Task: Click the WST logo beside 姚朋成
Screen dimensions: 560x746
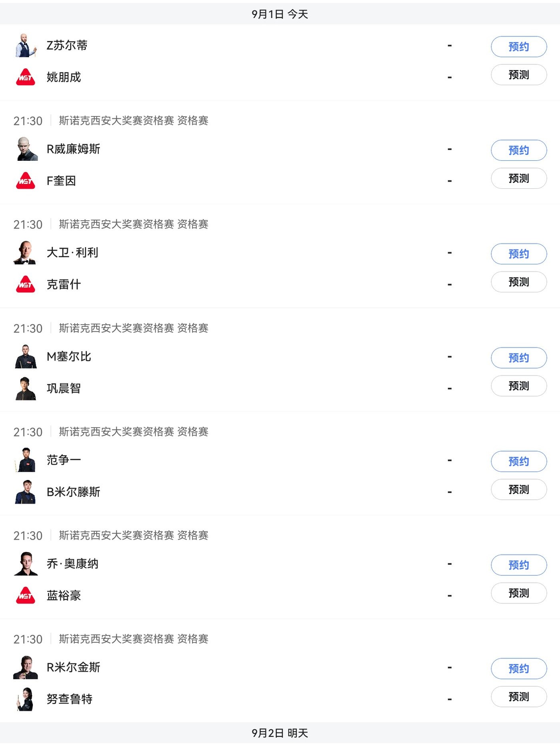Action: click(26, 77)
